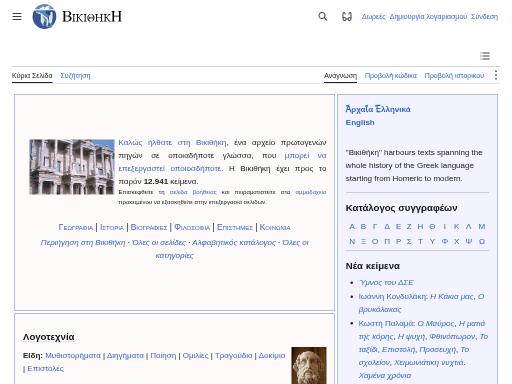Screen dimensions: 512x384
Task: Select the Ανάγνωση tab
Action: (x=340, y=76)
